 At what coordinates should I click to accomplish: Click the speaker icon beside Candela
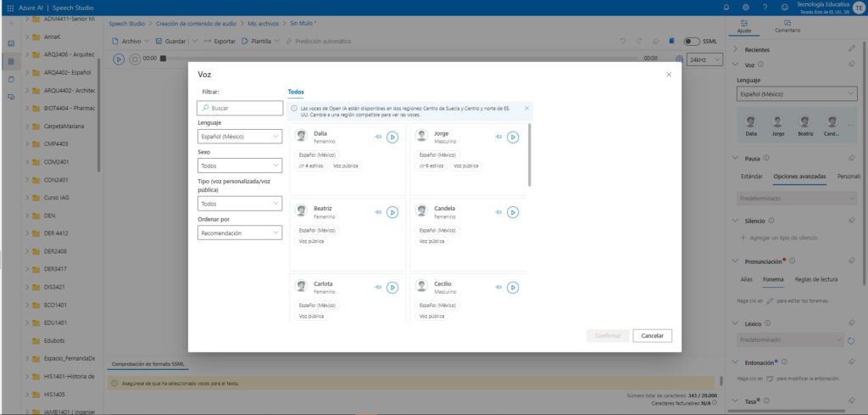(x=498, y=212)
